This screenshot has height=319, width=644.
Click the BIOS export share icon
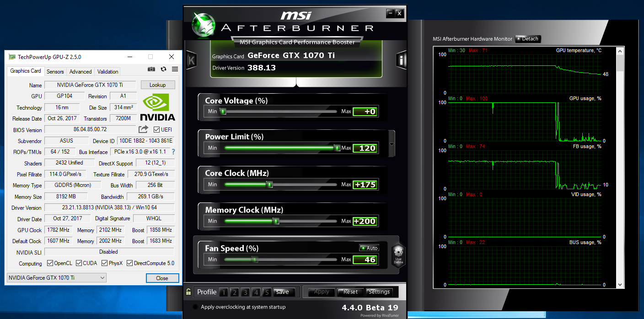pyautogui.click(x=144, y=129)
